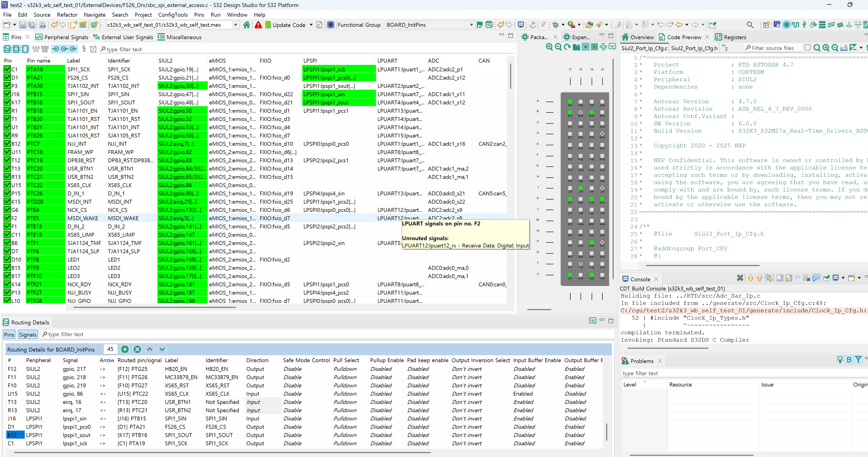The image size is (868, 457).
Task: Click the Update Code button
Action: [289, 25]
